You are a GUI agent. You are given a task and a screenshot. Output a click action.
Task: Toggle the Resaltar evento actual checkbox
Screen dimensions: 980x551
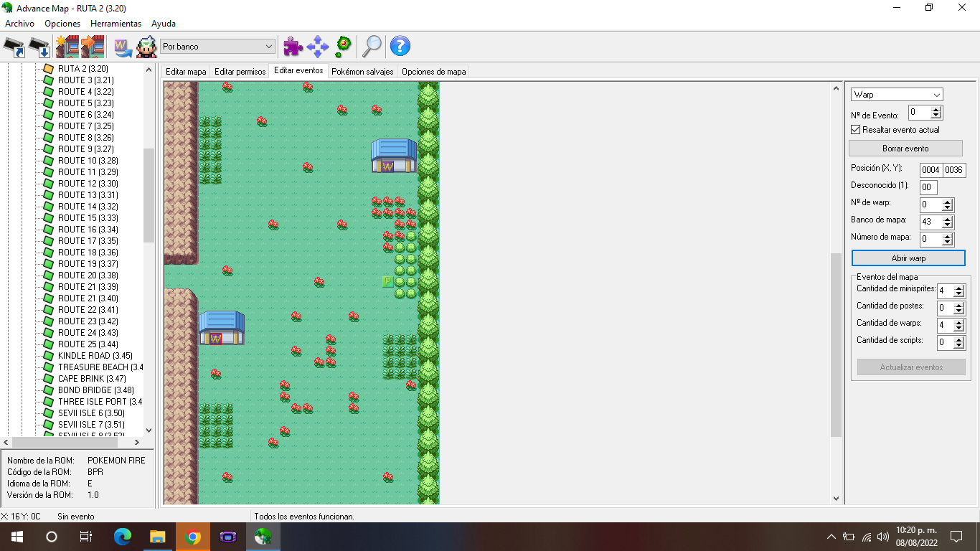point(855,130)
